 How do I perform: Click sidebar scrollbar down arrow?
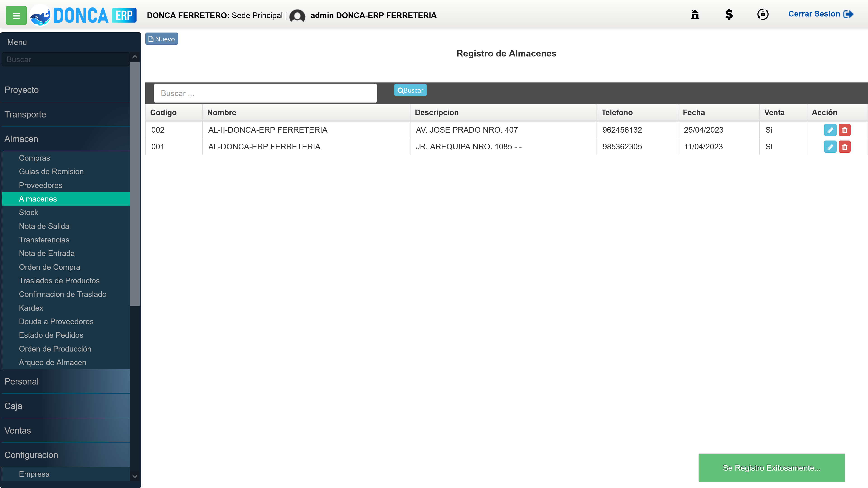135,476
